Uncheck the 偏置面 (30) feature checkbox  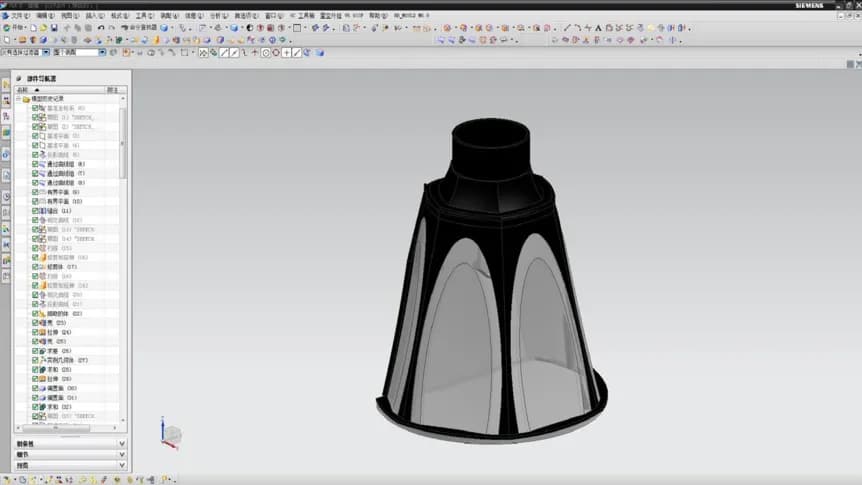point(35,388)
